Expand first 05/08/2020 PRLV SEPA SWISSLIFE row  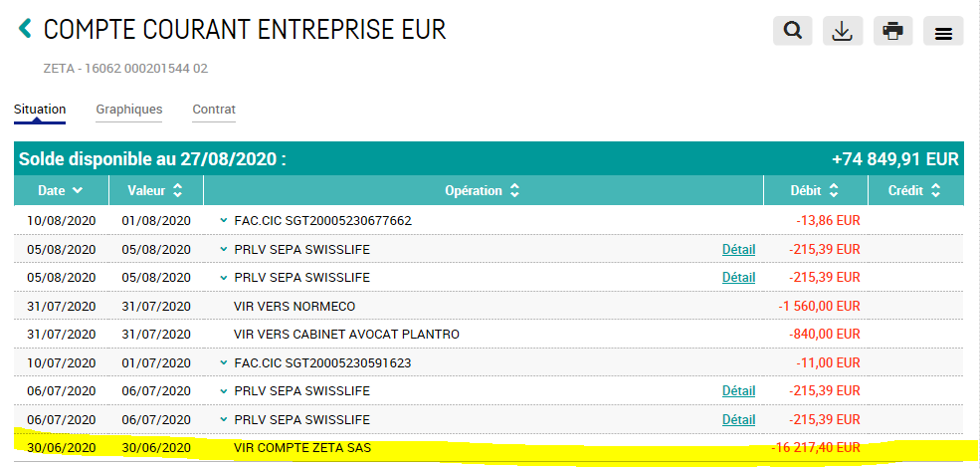click(223, 249)
